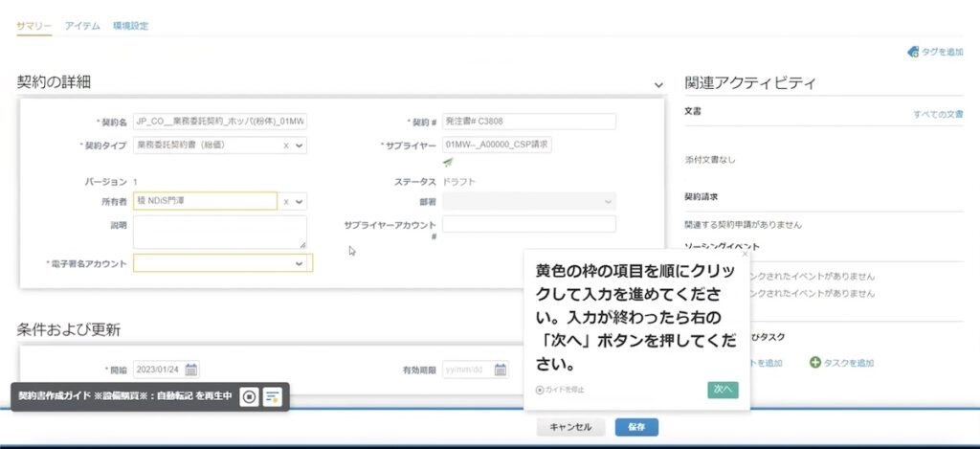Screen dimensions: 980x449
Task: Click the 添付文書なし text
Action: click(710, 160)
